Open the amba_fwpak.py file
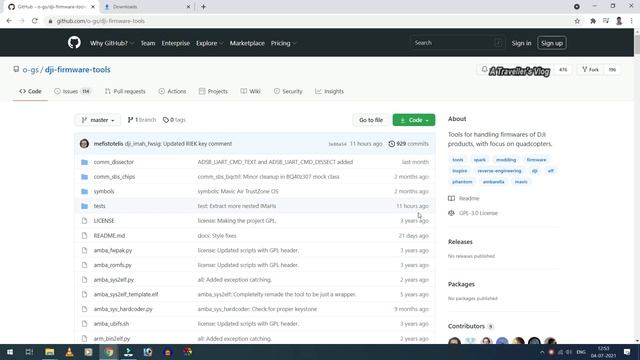This screenshot has width=640, height=360. (113, 251)
